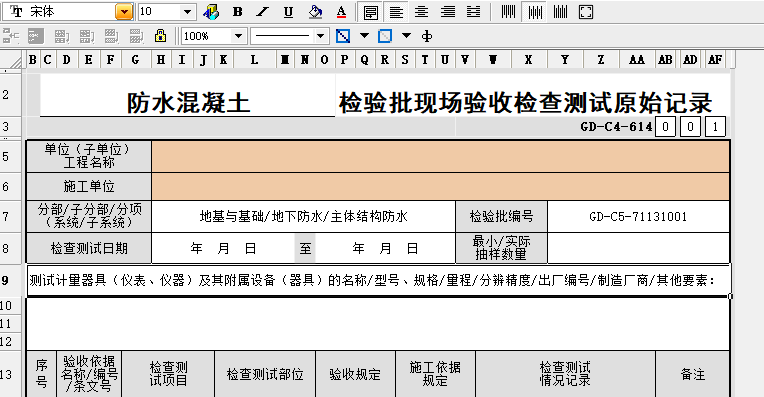Click the fit-to-cell frame icon
Viewport: 764px width, 397px height.
[x=586, y=12]
